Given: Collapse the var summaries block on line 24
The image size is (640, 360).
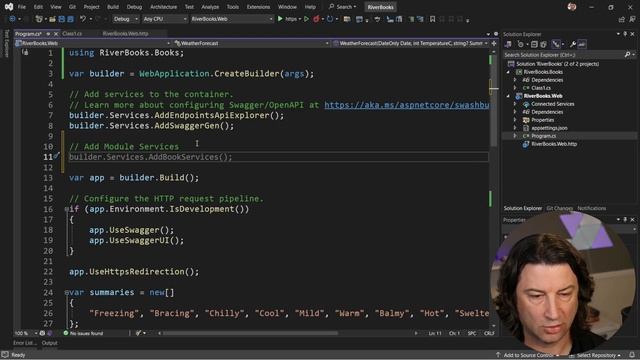Looking at the screenshot, I should [67, 292].
